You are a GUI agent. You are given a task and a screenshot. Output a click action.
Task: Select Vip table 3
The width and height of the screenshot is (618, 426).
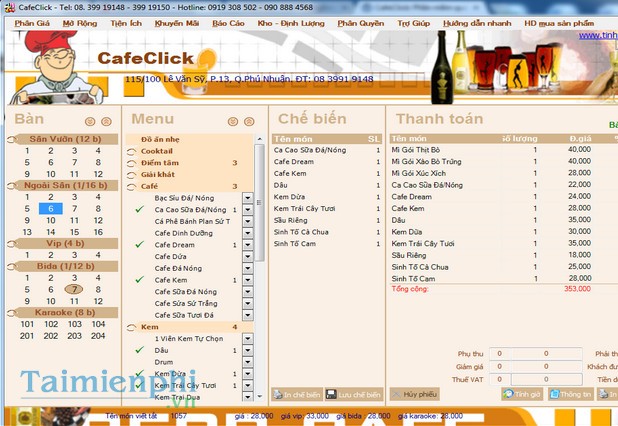tap(74, 255)
